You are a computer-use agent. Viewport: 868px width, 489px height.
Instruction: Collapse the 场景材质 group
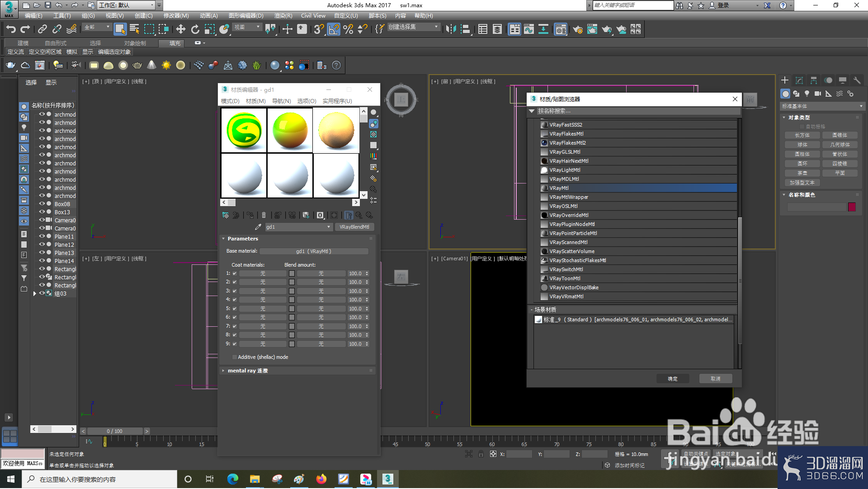pos(532,310)
